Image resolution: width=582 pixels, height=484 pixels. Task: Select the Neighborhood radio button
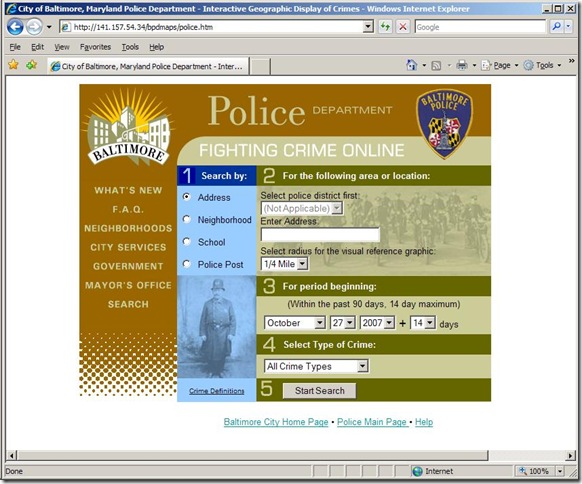(x=187, y=219)
